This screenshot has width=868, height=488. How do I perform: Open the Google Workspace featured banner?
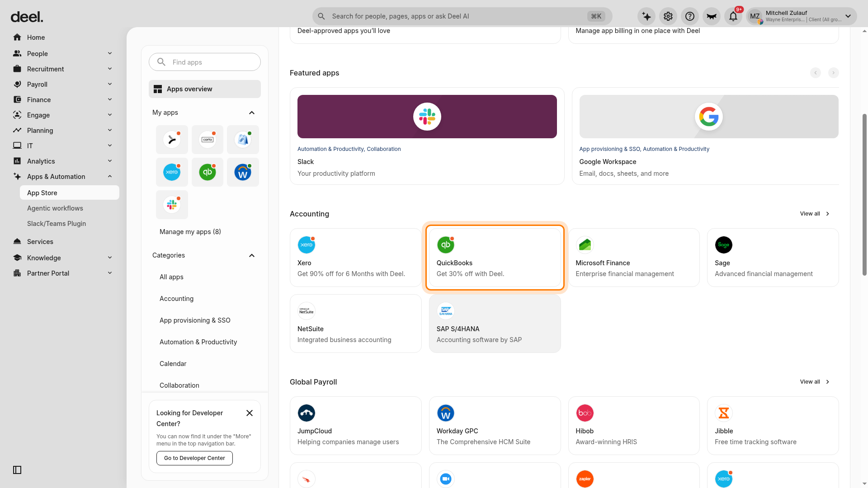[x=709, y=117]
